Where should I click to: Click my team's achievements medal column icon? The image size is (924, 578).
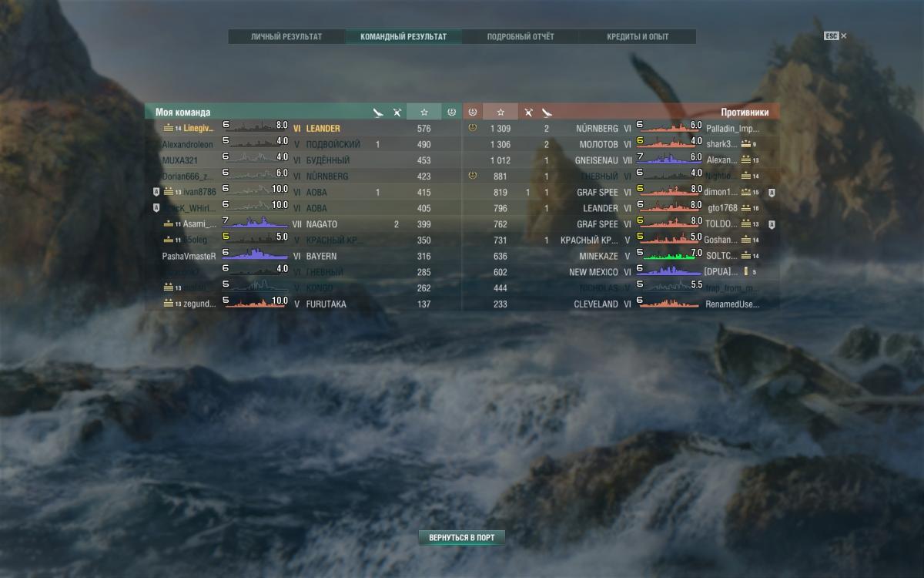(452, 113)
